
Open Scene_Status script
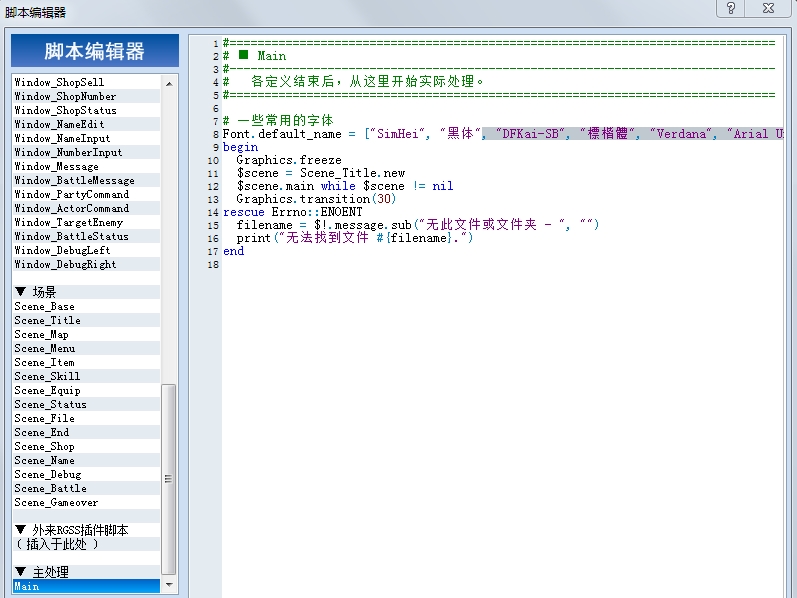[x=86, y=404]
